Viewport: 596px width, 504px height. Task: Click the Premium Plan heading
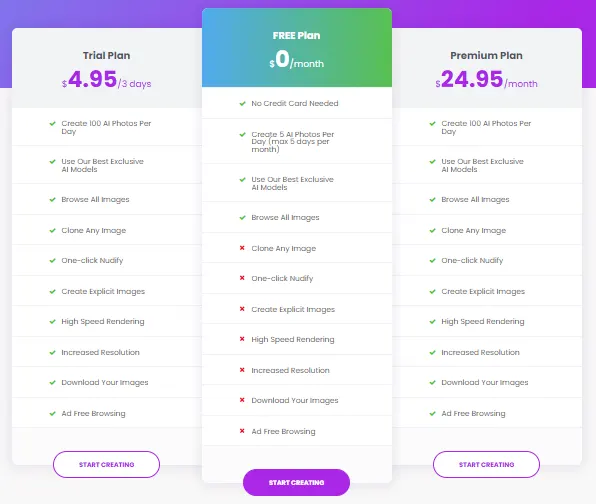coord(487,55)
